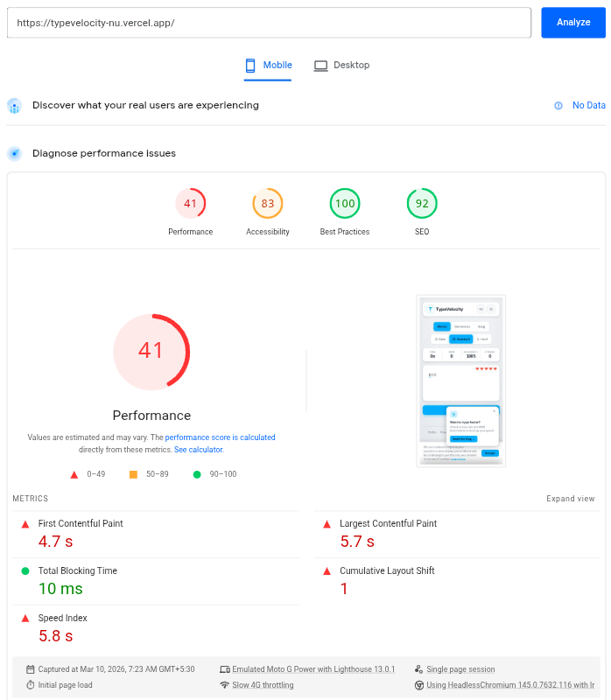The height and width of the screenshot is (700, 611).
Task: Click the wifi icon beside Slow 4G throttling
Action: coord(225,685)
